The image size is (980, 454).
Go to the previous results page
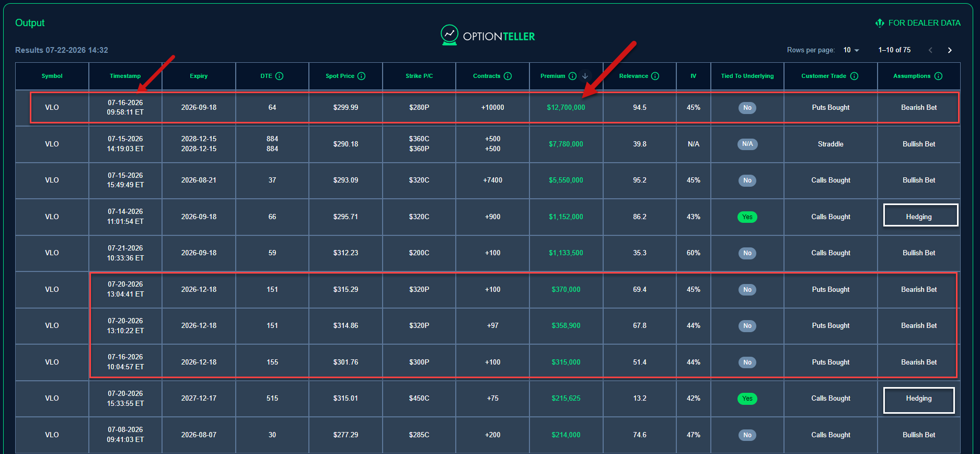pos(930,50)
